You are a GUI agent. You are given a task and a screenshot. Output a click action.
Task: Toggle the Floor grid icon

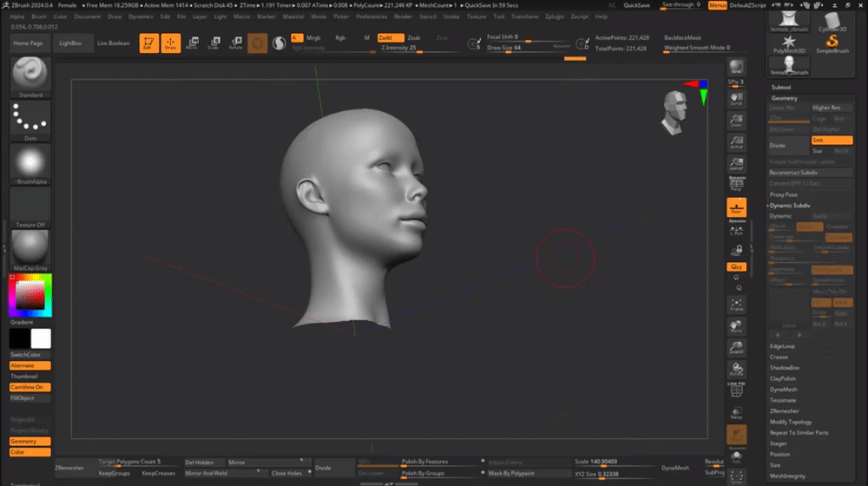click(736, 207)
